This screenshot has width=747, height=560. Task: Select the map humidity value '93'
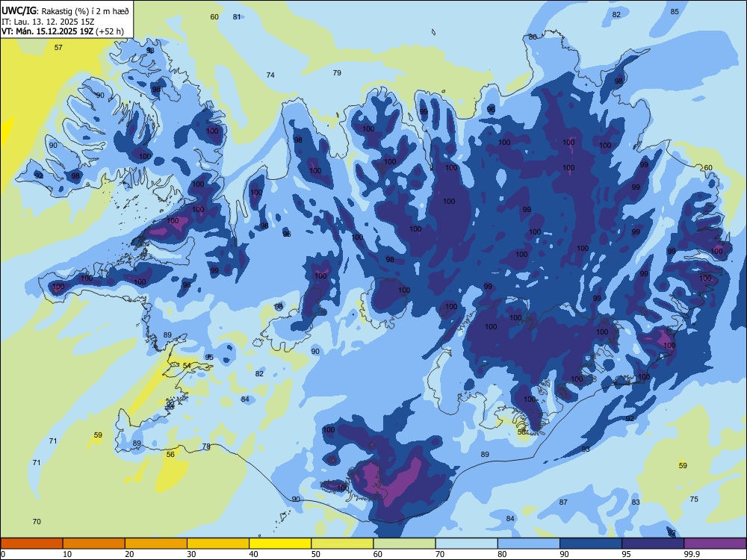(x=586, y=449)
